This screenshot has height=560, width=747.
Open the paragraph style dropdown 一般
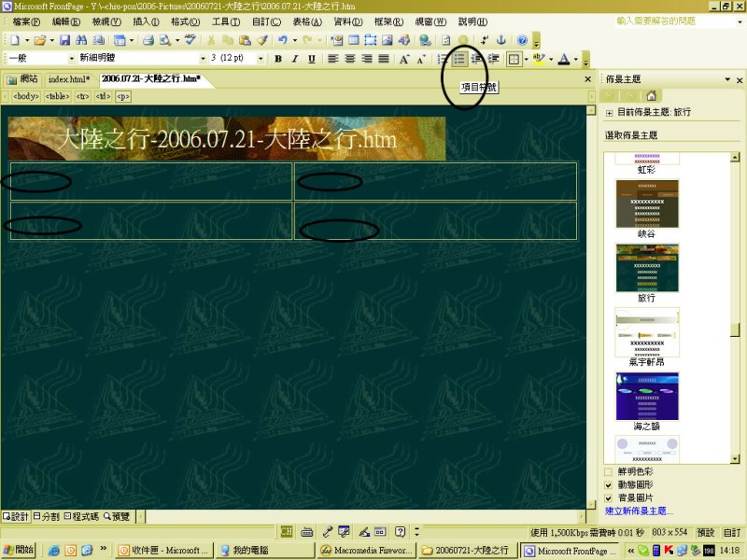point(72,59)
